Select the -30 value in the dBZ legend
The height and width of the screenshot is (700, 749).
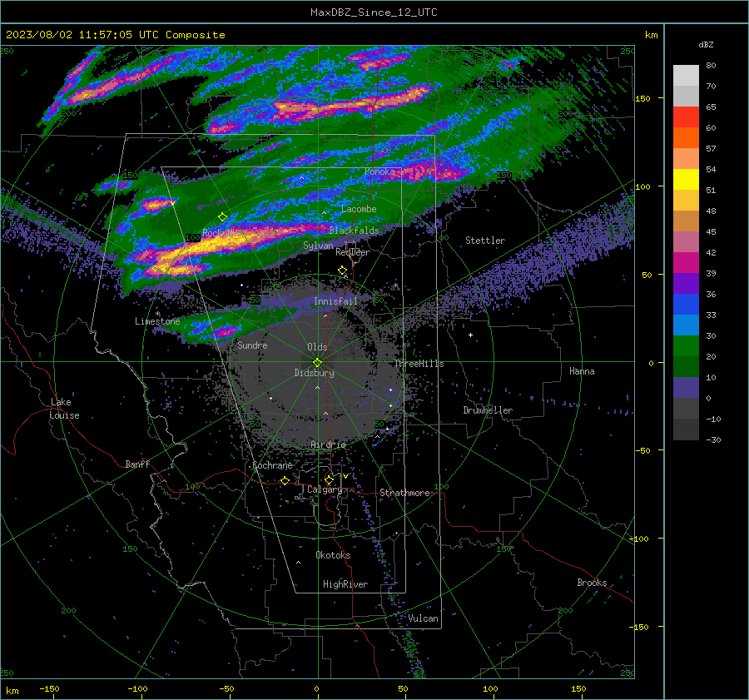(x=713, y=439)
